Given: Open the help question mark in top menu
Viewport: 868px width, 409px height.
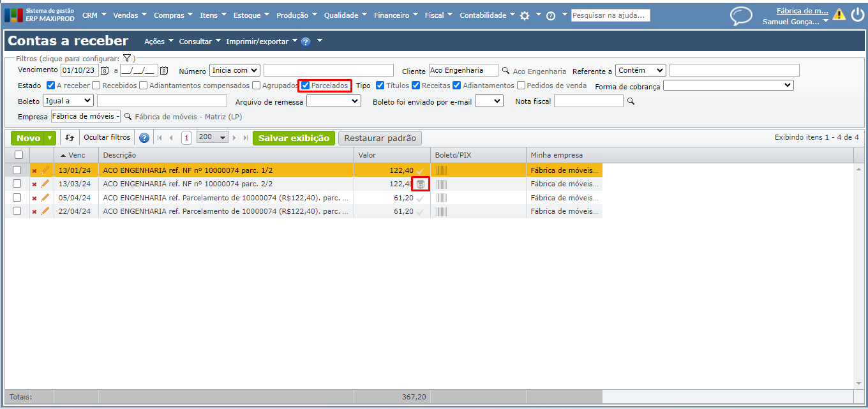Looking at the screenshot, I should coord(551,16).
